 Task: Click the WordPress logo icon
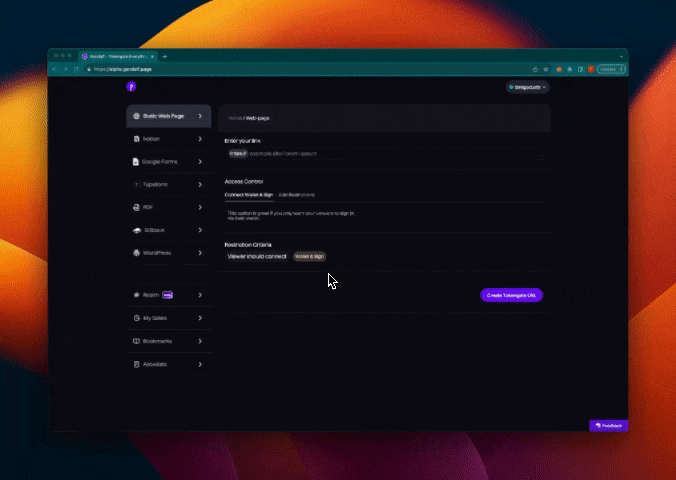pyautogui.click(x=136, y=253)
